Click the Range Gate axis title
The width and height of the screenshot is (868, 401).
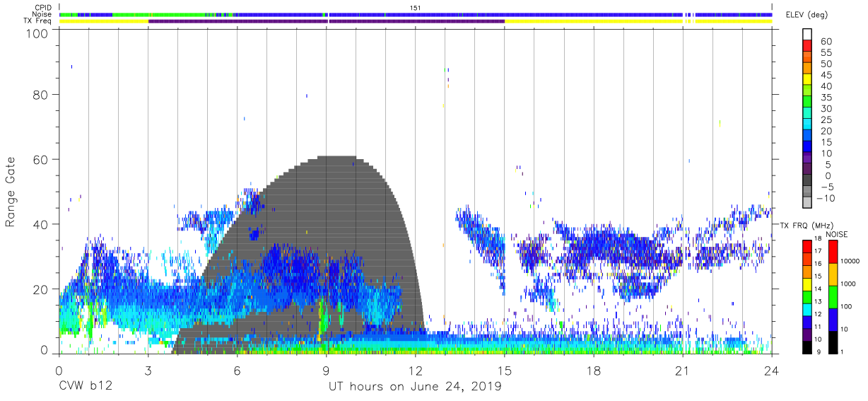[11, 192]
